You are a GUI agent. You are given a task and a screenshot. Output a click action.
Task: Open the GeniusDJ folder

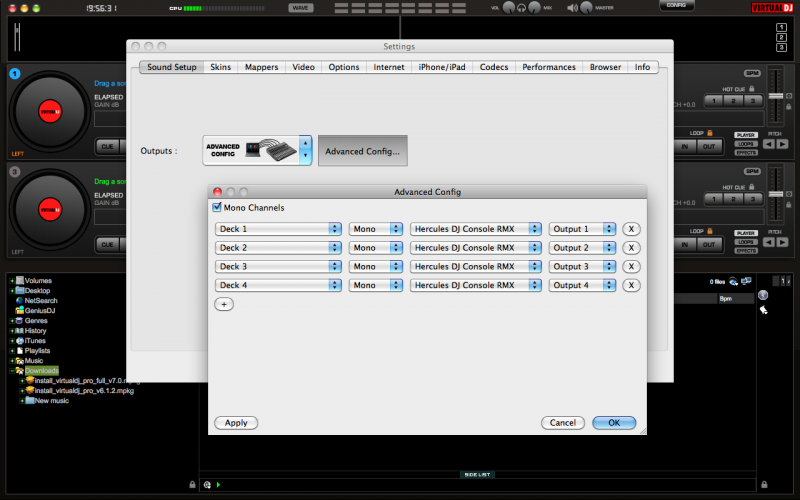pyautogui.click(x=35, y=311)
